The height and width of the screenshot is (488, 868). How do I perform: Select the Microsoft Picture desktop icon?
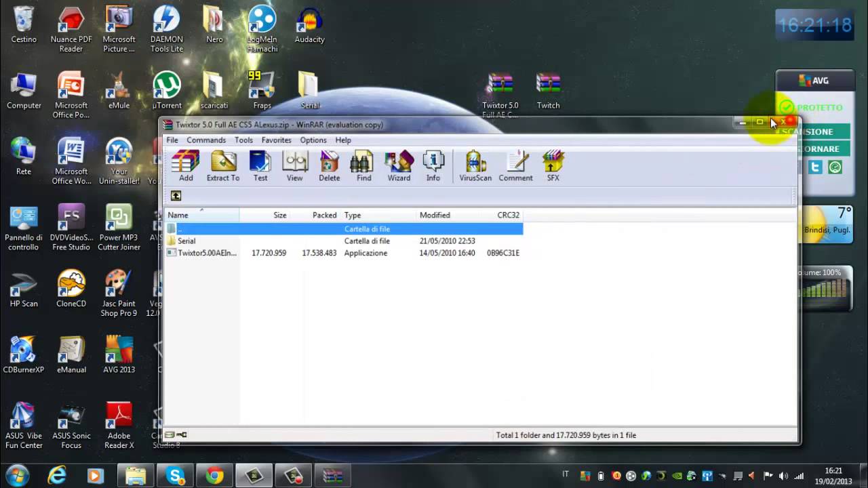pyautogui.click(x=119, y=29)
